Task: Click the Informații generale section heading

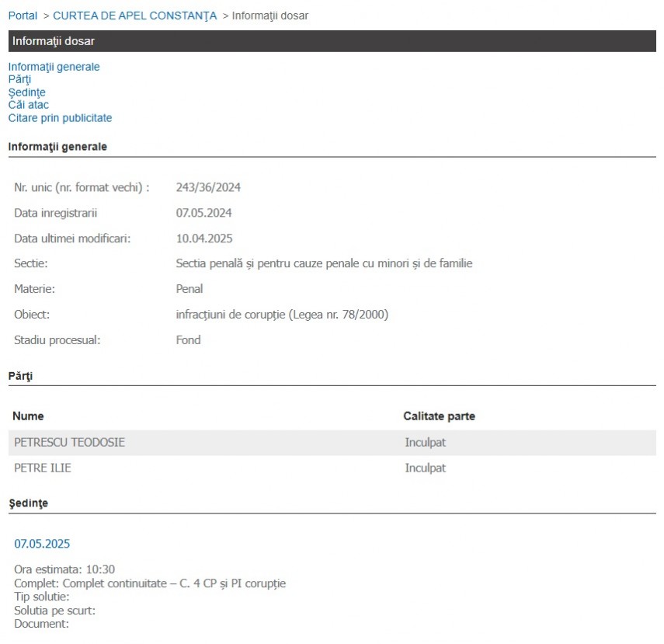Action: click(x=57, y=147)
